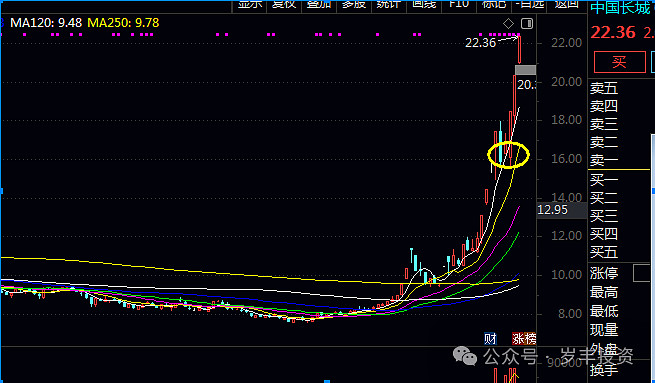Click the red 涨榜 tag

pyautogui.click(x=524, y=338)
